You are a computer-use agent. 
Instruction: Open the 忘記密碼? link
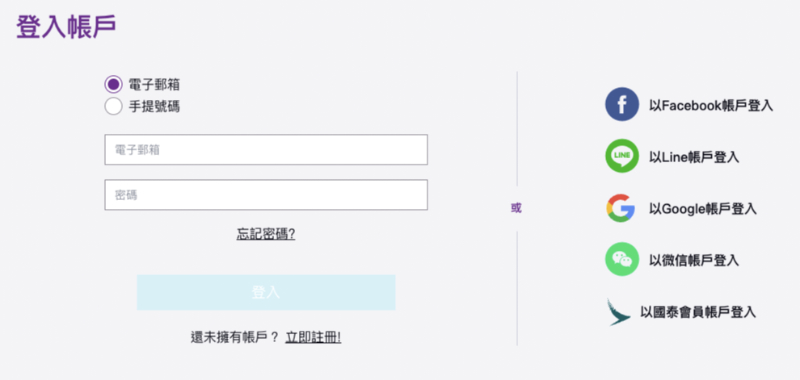(266, 234)
